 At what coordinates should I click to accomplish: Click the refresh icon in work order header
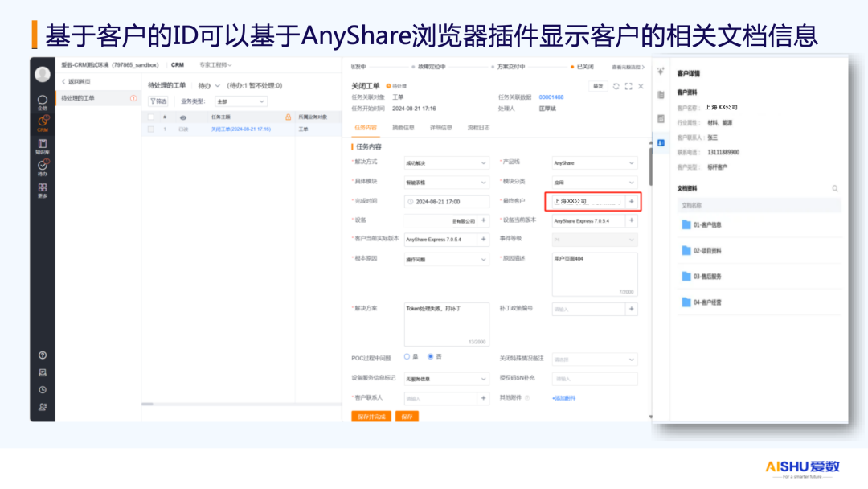pos(616,86)
